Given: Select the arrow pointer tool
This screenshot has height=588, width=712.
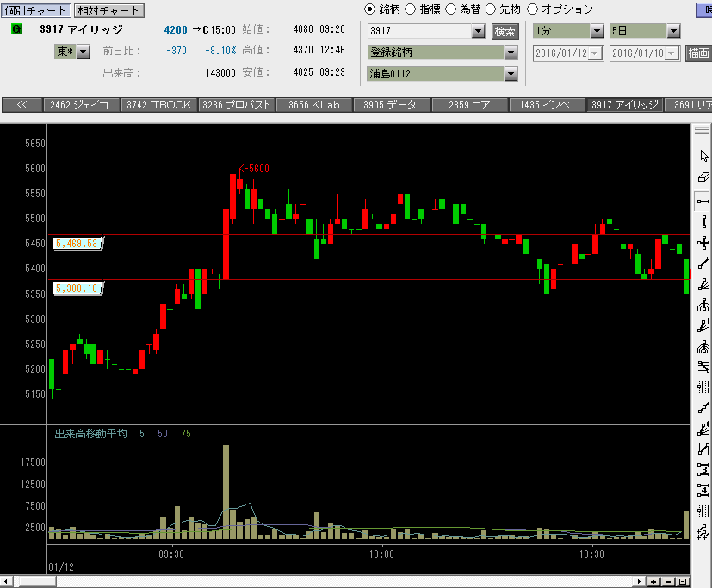Looking at the screenshot, I should 703,156.
